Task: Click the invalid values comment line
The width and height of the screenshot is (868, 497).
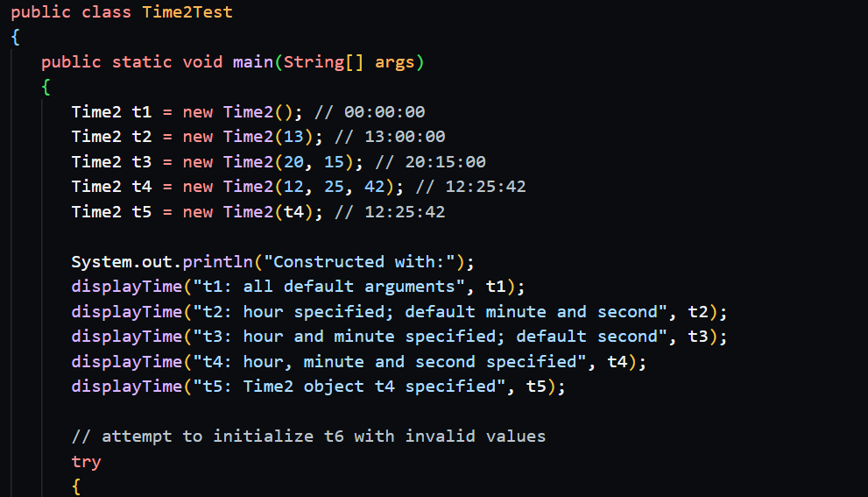Action: point(308,437)
